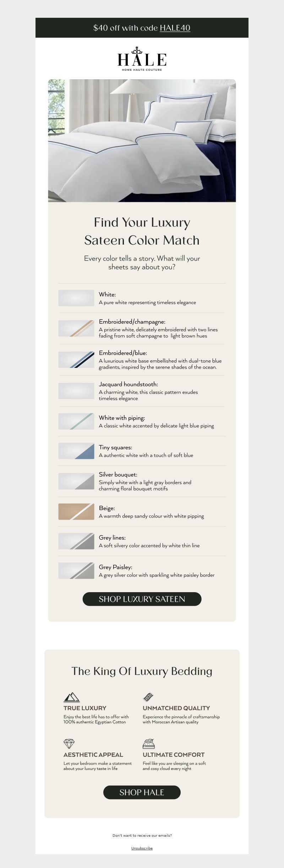284x868 pixels.
Task: Select the White with piping swatch
Action: coord(76,421)
